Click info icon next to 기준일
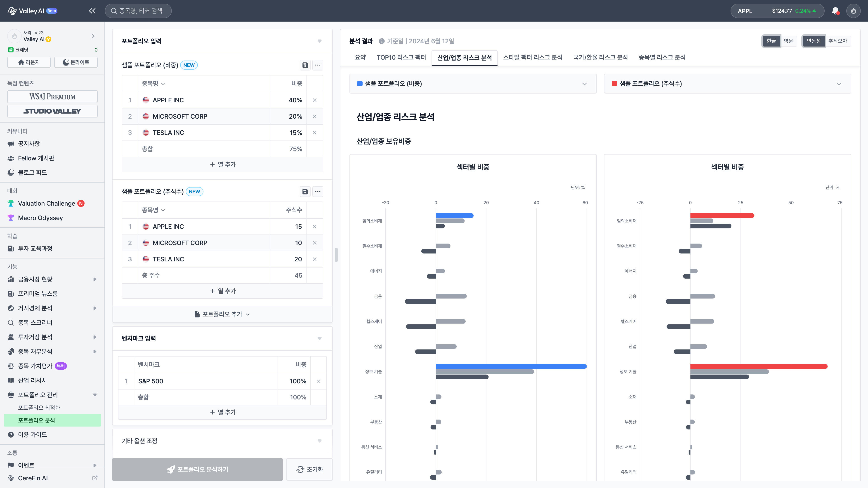Screen dimensions: 868x488 tap(381, 41)
